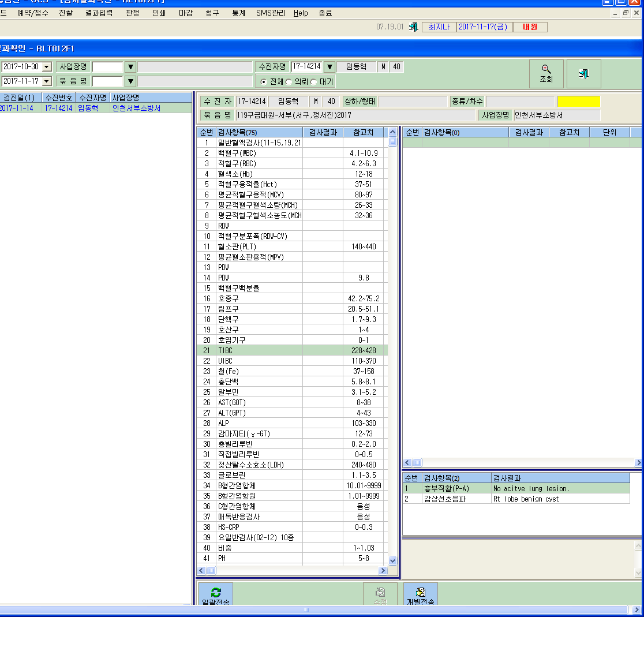The image size is (644, 662).
Task: Open the 결과입력 menu
Action: (x=99, y=13)
